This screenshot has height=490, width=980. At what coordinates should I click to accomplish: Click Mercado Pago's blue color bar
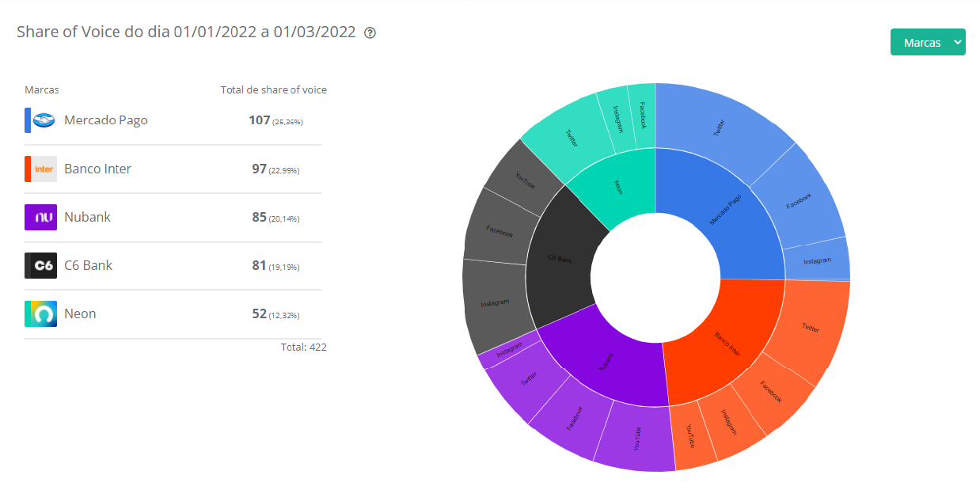tap(28, 120)
